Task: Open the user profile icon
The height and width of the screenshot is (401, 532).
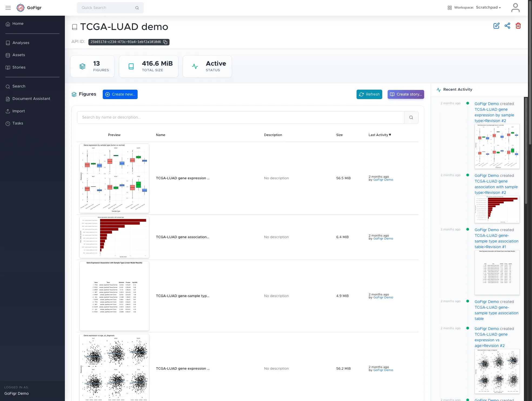Action: [515, 8]
